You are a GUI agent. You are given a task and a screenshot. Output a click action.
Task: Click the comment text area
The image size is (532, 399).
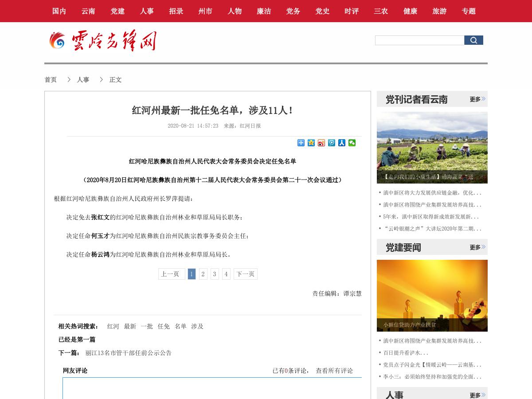coord(212,390)
